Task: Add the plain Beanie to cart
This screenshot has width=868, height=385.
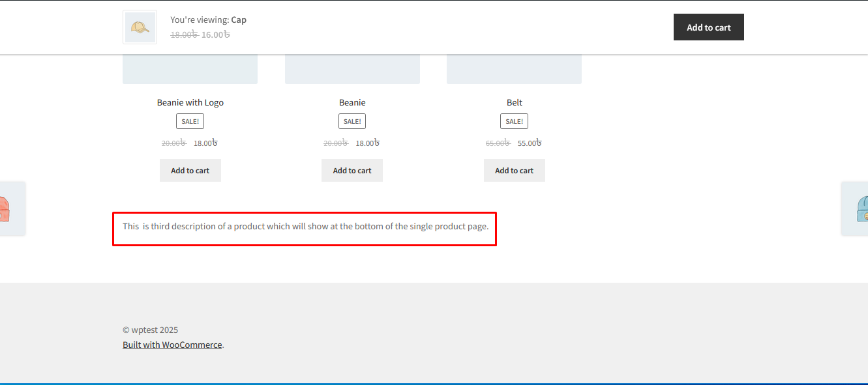Action: (x=352, y=171)
